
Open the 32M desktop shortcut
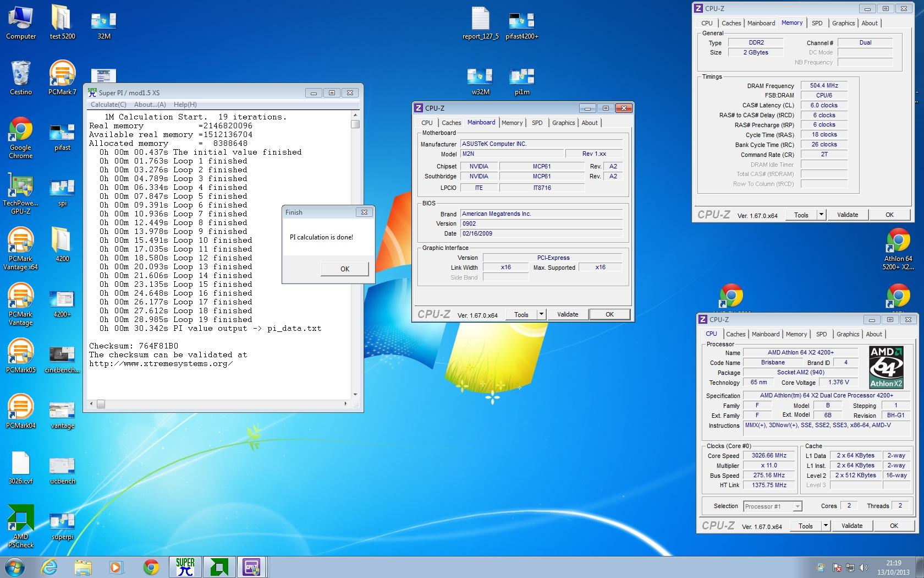tap(103, 25)
